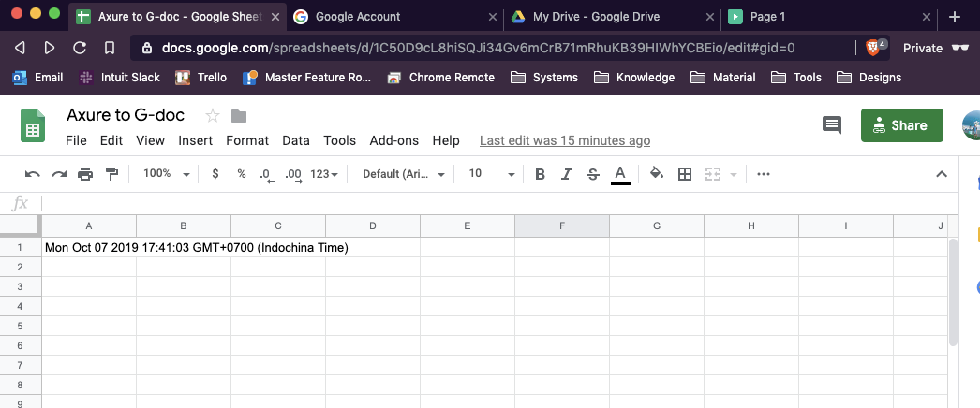Switch to the My Drive browser tab

pyautogui.click(x=596, y=17)
